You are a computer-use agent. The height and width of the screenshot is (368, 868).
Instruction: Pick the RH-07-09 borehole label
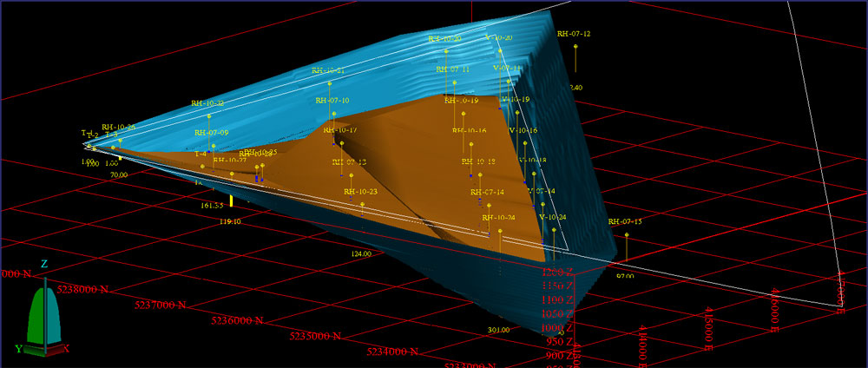211,133
